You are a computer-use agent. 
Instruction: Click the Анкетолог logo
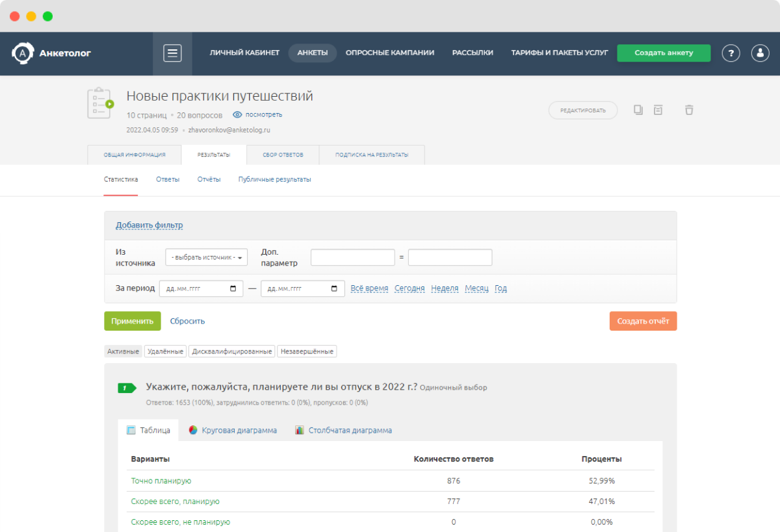click(51, 53)
